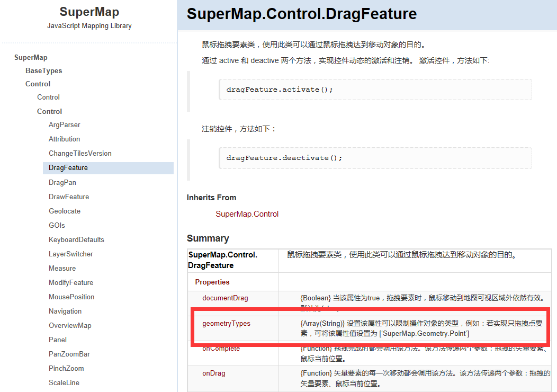557x392 pixels.
Task: Click the Summary heading
Action: (x=208, y=238)
